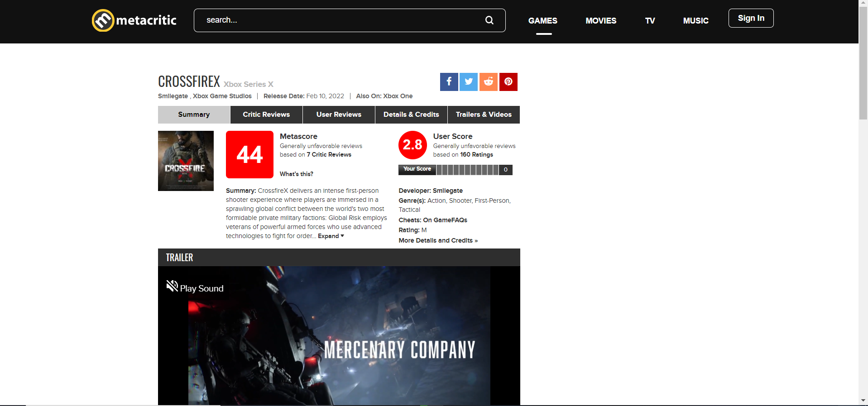Click the scrollbar up arrow
The height and width of the screenshot is (406, 868).
point(863,3)
